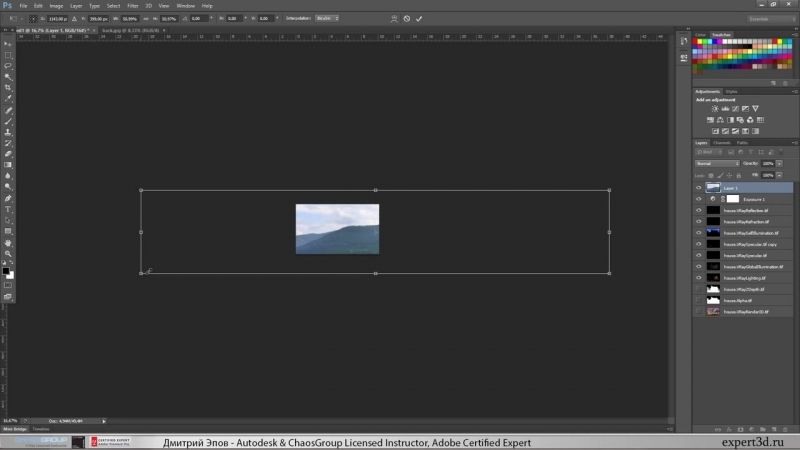Select the Move tool
This screenshot has height=450, width=800.
[x=8, y=44]
